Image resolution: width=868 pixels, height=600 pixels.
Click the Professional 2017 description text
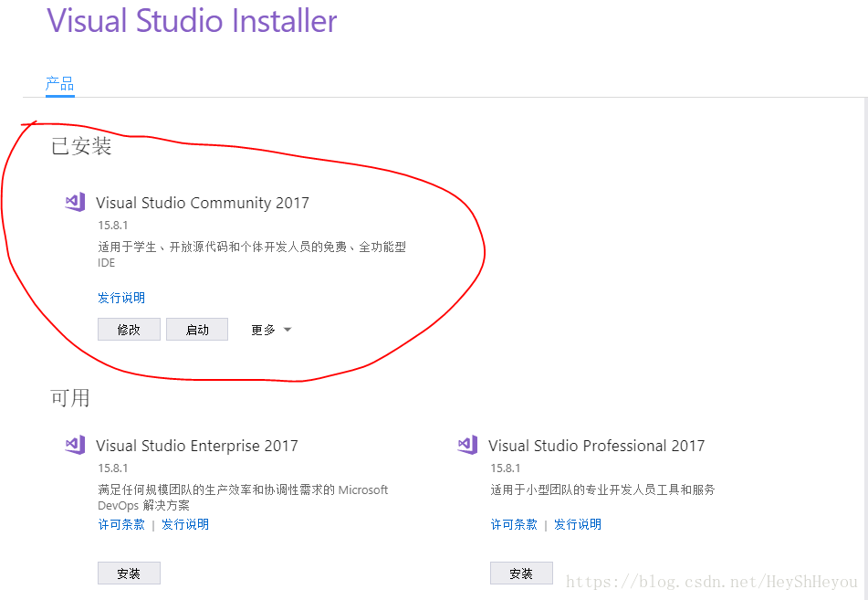click(x=602, y=489)
